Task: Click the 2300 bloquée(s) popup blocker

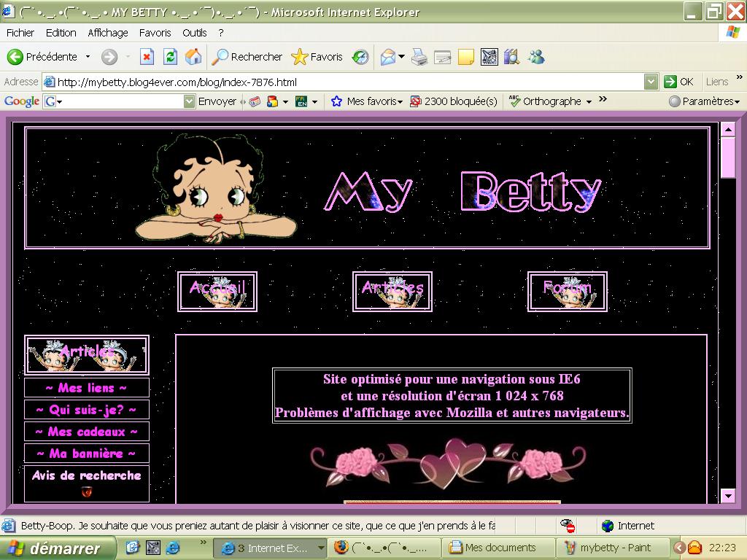Action: click(454, 101)
